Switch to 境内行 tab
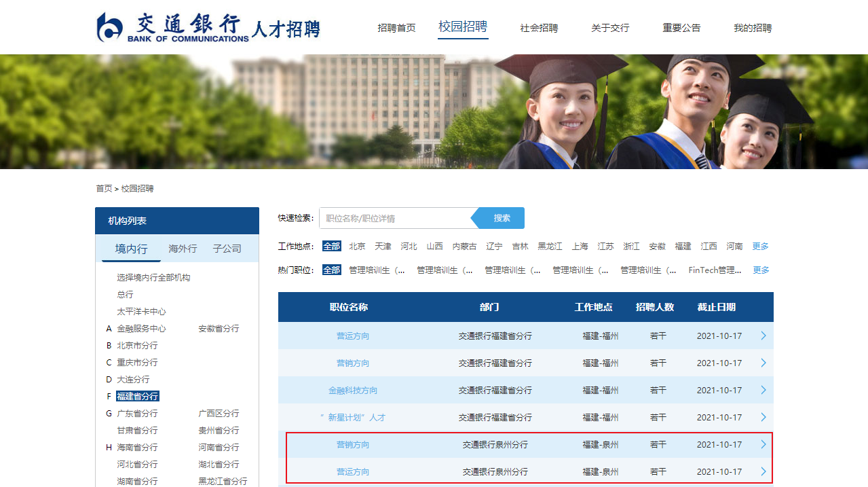The height and width of the screenshot is (487, 868). (131, 249)
